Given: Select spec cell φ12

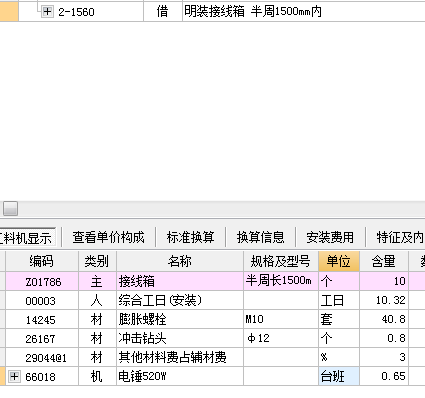Looking at the screenshot, I should point(281,338).
